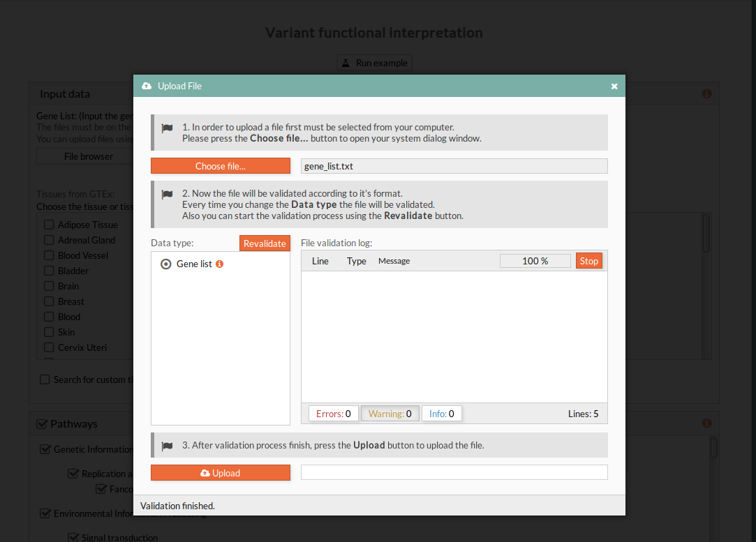The width and height of the screenshot is (756, 542).
Task: Click the flask icon on Run example
Action: click(346, 63)
